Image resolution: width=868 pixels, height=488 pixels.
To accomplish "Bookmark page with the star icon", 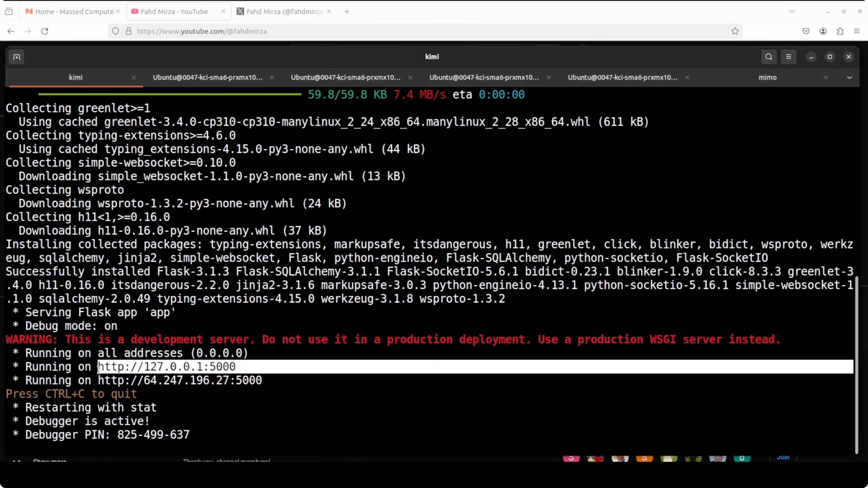I will click(735, 31).
